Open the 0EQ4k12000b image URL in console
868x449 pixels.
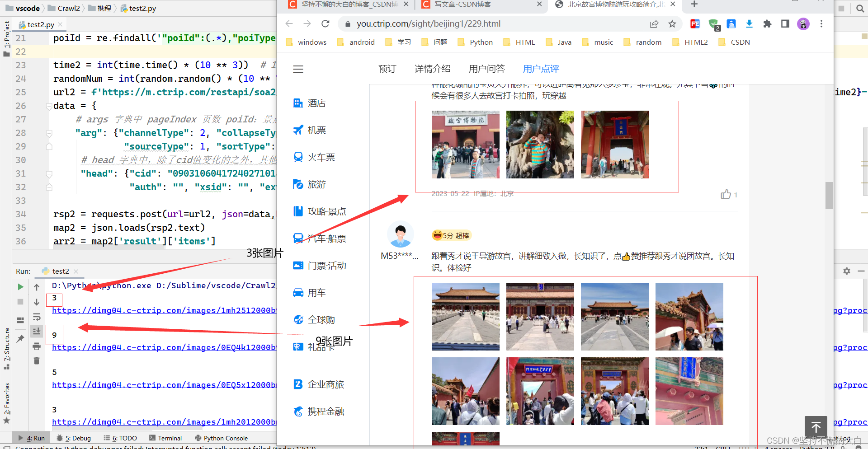(164, 347)
